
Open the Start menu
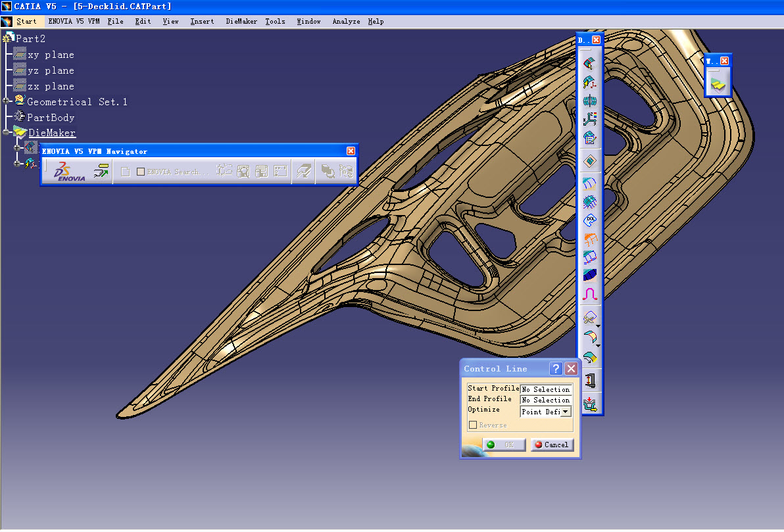click(x=26, y=22)
